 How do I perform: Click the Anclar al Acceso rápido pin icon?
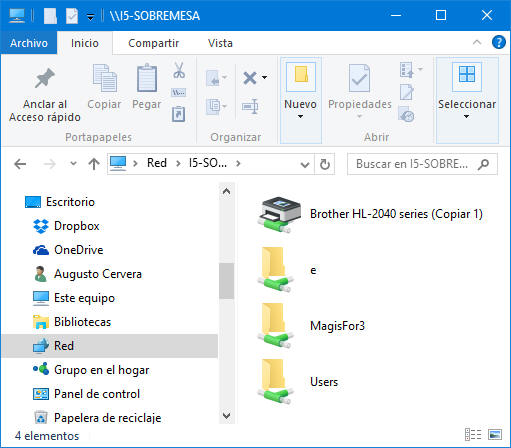coord(44,78)
